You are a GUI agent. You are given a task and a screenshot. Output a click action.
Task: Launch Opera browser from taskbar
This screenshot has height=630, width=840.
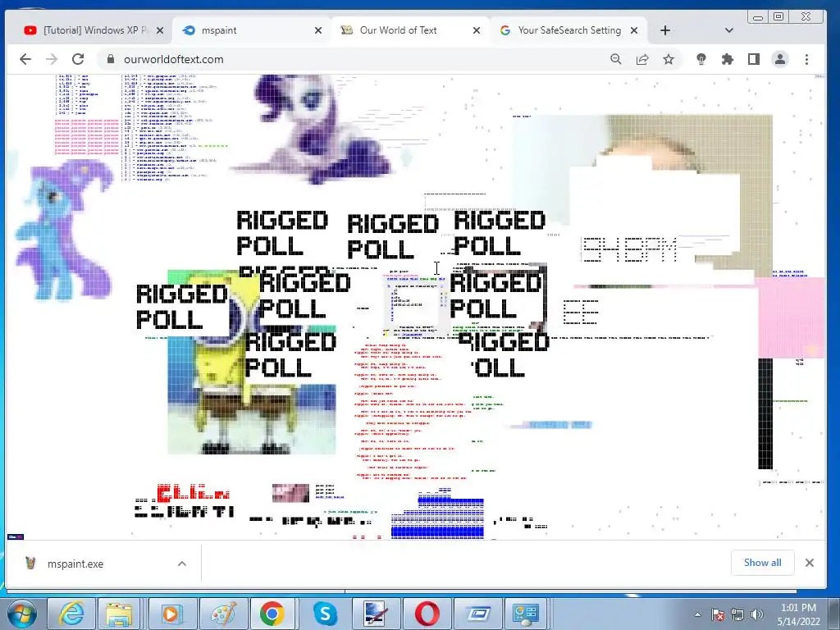[x=427, y=614]
